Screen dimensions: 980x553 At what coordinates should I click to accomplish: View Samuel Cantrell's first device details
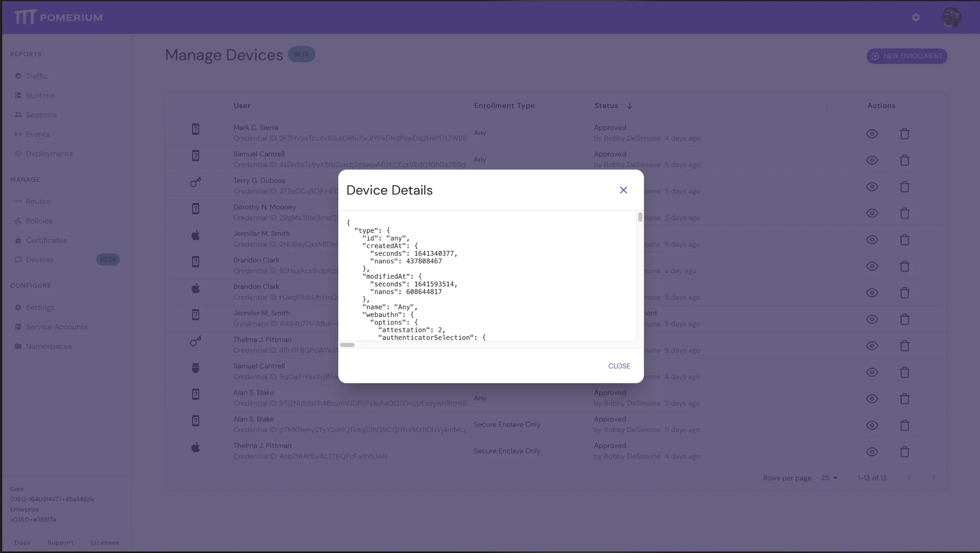click(x=872, y=160)
